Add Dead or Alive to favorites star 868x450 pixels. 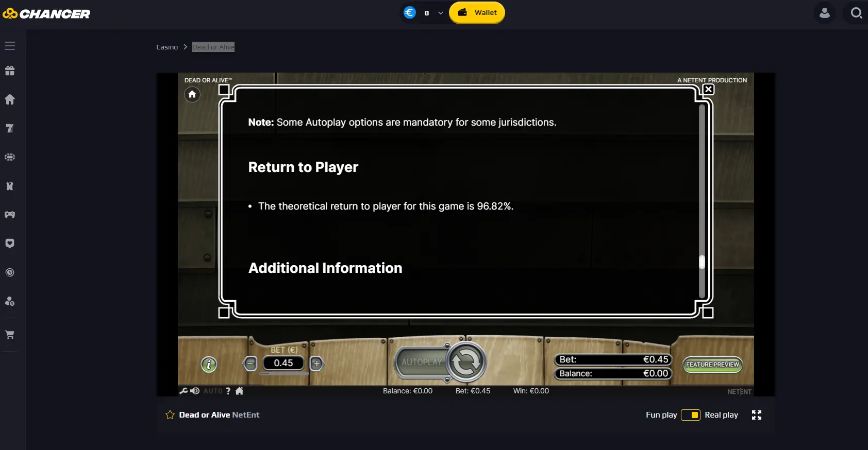[170, 415]
